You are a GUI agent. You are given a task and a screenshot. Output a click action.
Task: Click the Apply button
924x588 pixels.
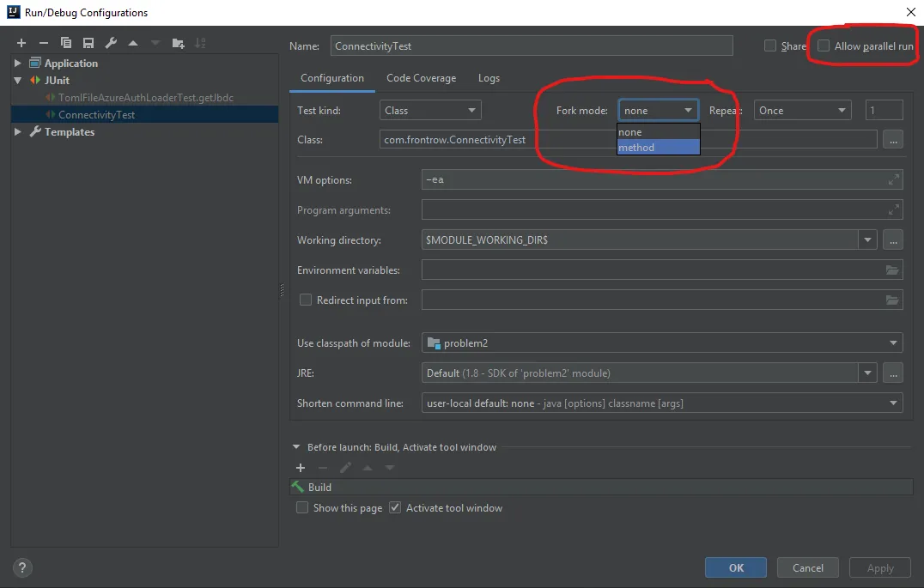(880, 568)
